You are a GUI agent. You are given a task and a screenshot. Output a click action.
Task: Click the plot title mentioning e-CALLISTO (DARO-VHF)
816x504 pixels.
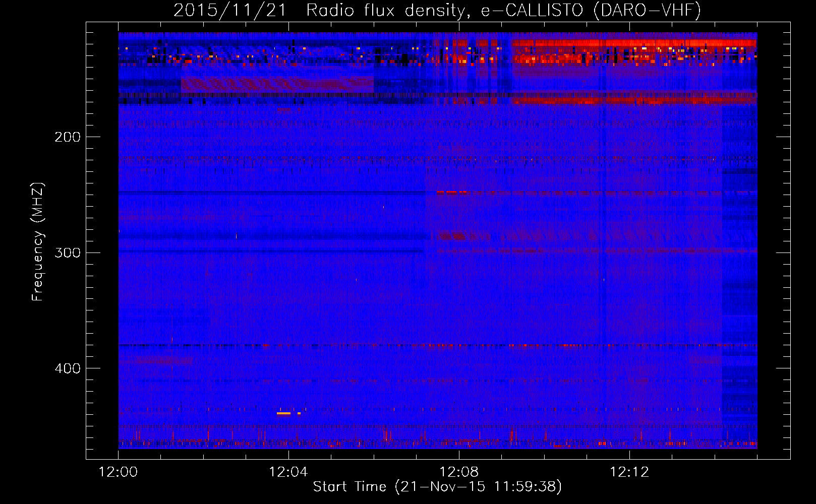click(437, 11)
